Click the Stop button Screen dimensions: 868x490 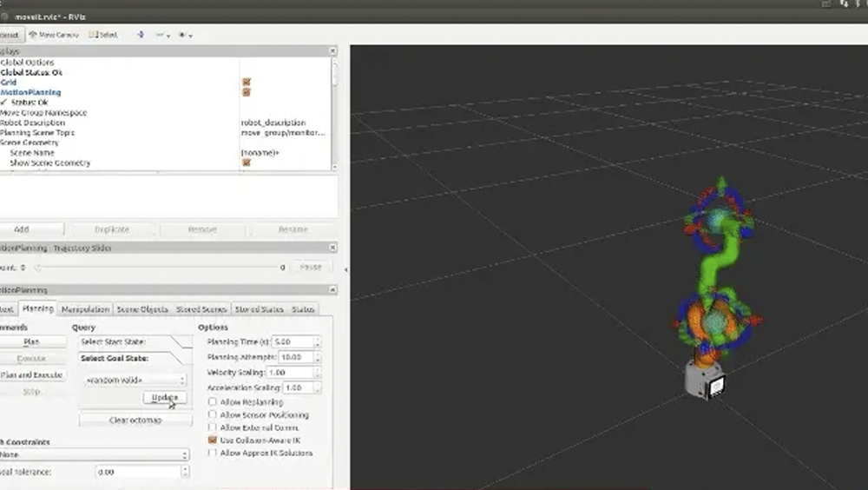31,391
